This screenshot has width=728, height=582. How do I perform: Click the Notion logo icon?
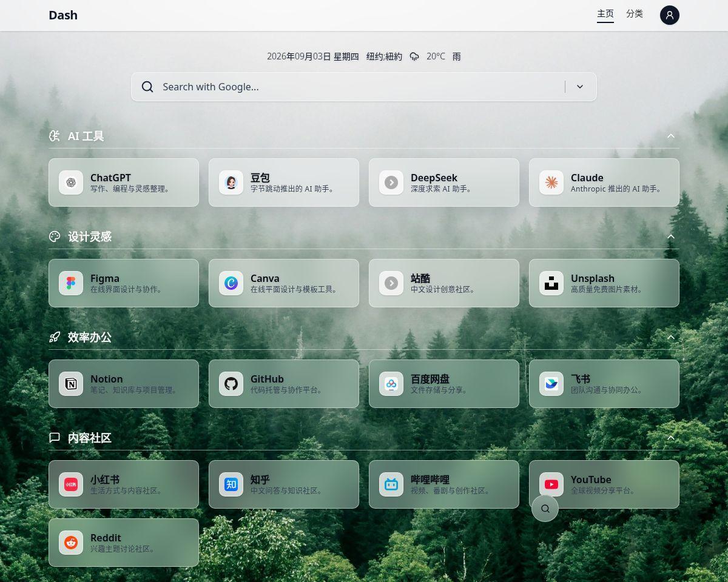[x=71, y=384]
